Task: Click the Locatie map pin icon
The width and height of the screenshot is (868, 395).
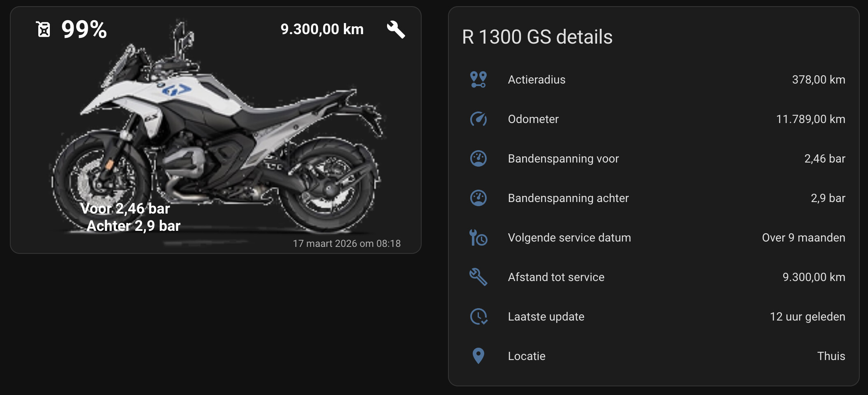Action: coord(478,356)
